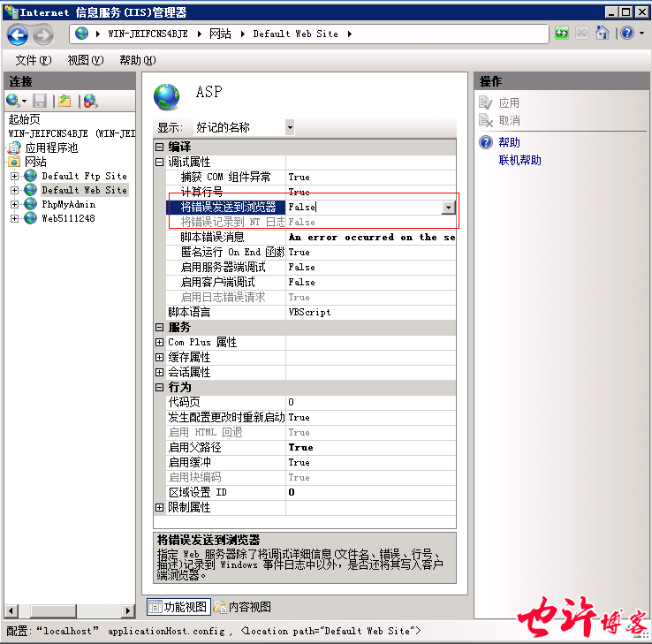Click the Back navigation arrow
This screenshot has width=652, height=644.
pos(18,34)
